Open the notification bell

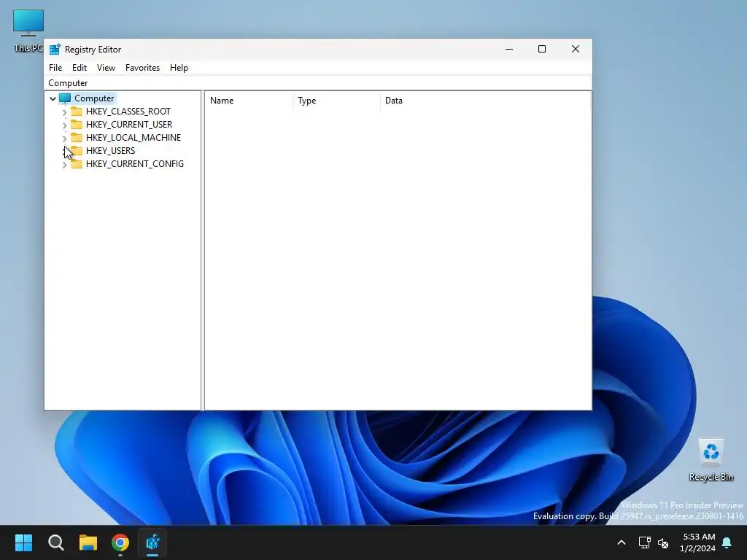(727, 542)
